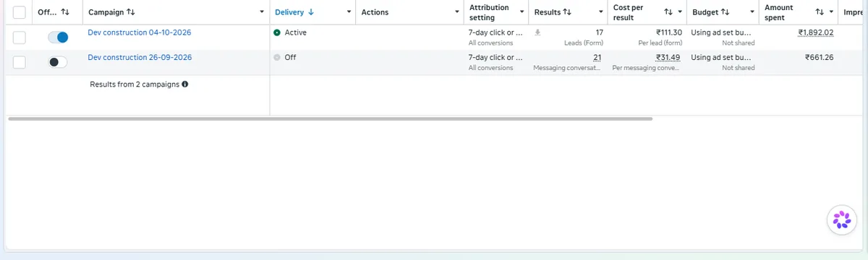868x260 pixels.
Task: Sort table by Delivery column
Action: [x=294, y=12]
